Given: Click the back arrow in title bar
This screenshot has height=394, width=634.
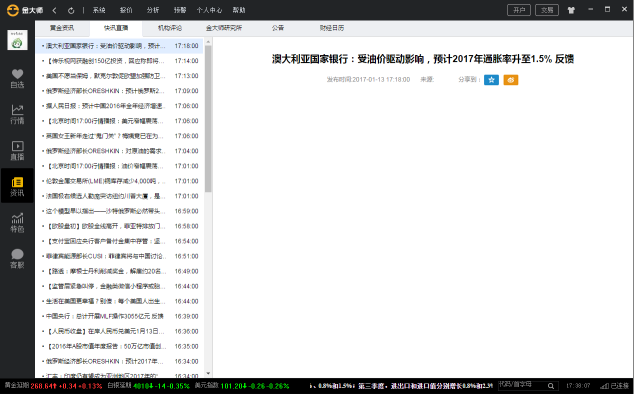Looking at the screenshot, I should [x=55, y=11].
